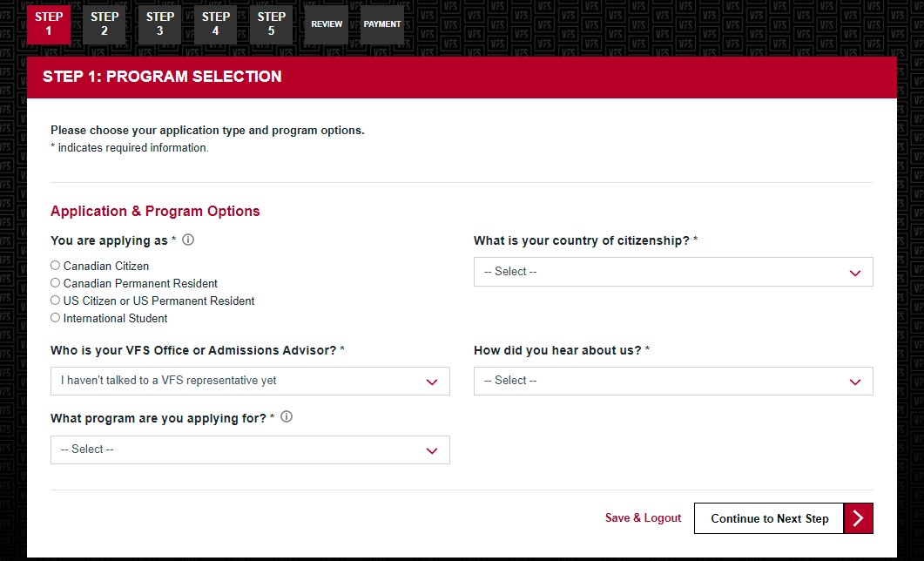Select the Canadian Citizen radio button
Viewport: 924px width, 561px height.
[56, 266]
